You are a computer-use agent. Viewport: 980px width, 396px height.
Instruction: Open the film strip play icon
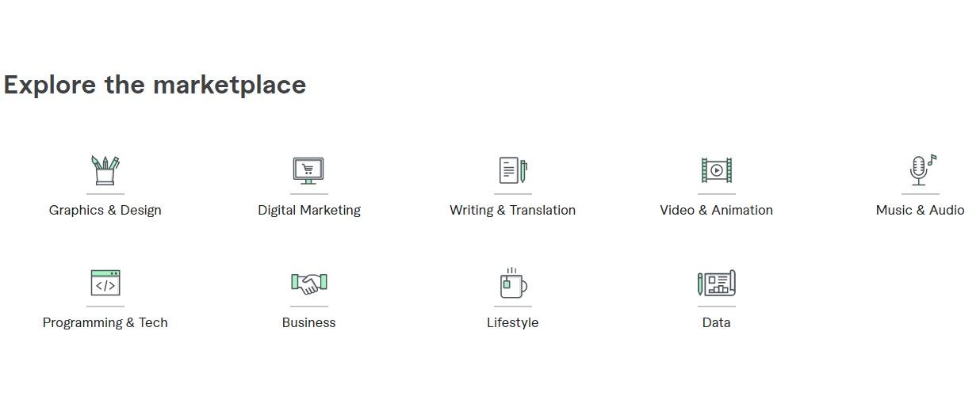pos(716,170)
